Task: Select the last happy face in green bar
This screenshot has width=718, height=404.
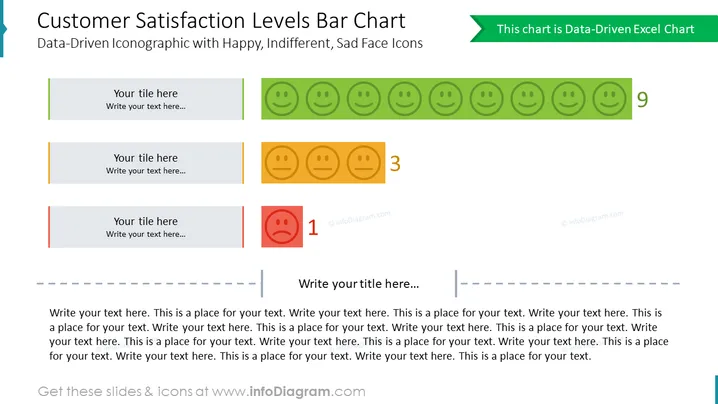Action: (x=609, y=99)
